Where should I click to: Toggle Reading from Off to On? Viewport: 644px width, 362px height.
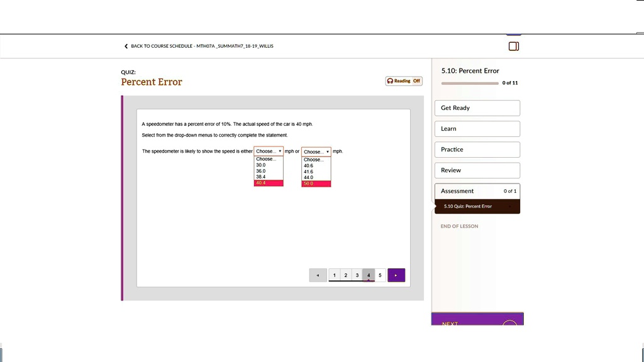click(x=418, y=80)
